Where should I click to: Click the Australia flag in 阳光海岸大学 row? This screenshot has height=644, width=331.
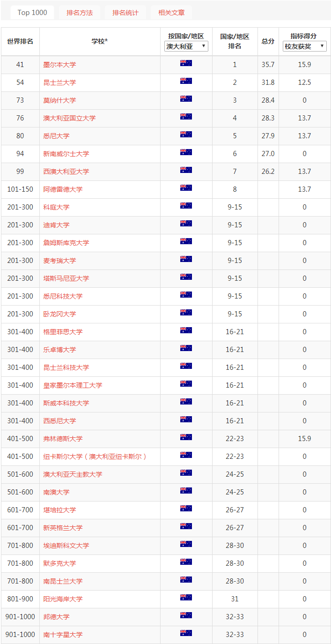186,598
